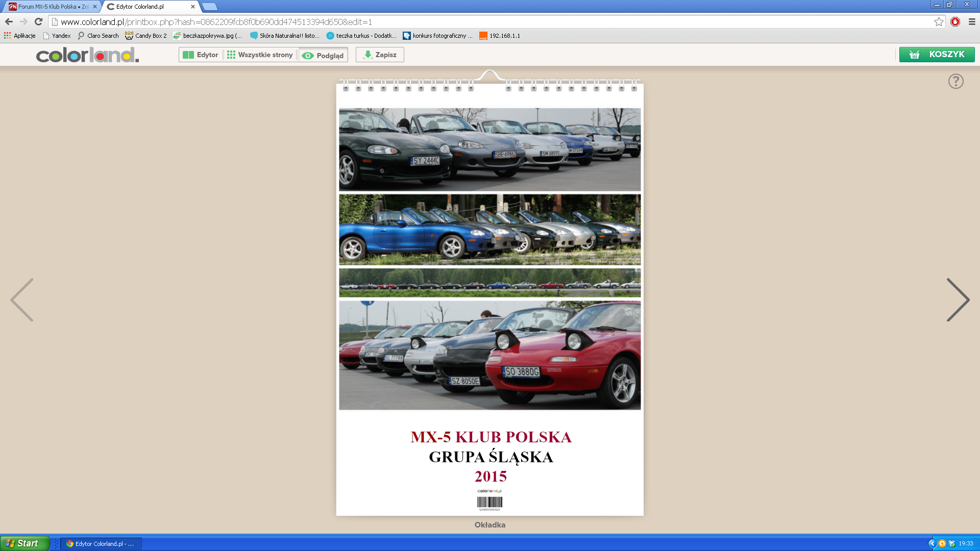980x551 pixels.
Task: Go to previous calendar page arrow
Action: point(22,299)
